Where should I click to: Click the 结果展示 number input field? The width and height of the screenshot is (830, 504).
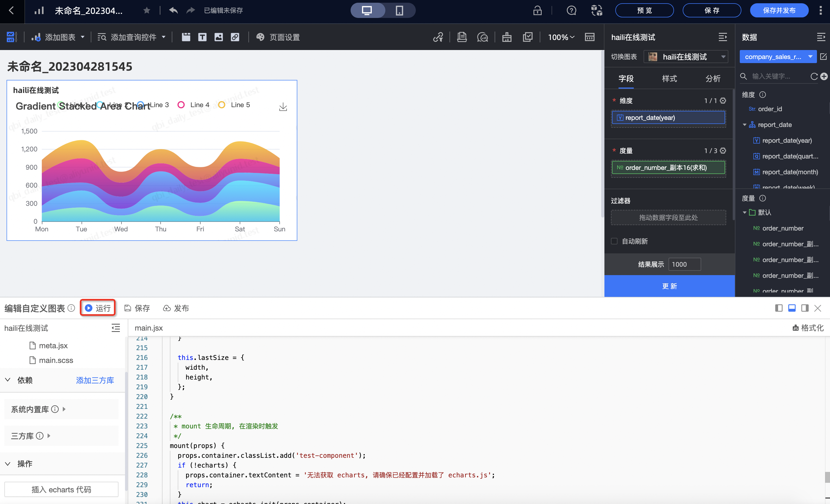(x=684, y=265)
